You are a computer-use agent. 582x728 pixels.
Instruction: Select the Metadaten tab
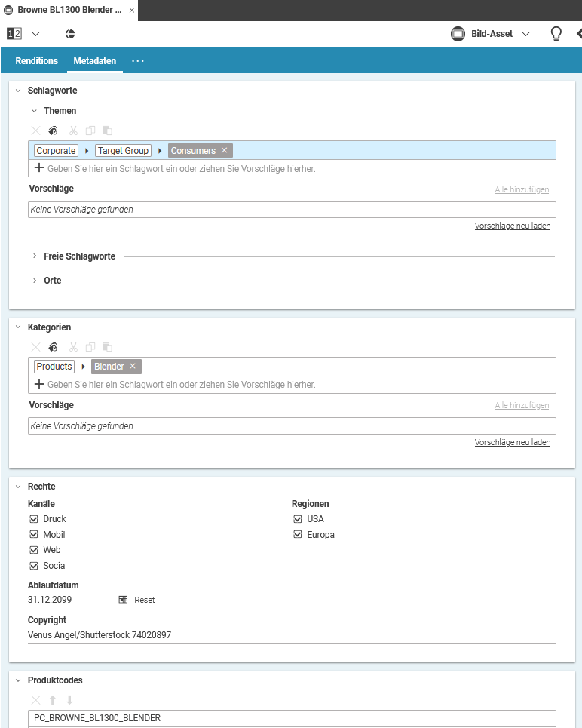coord(95,61)
